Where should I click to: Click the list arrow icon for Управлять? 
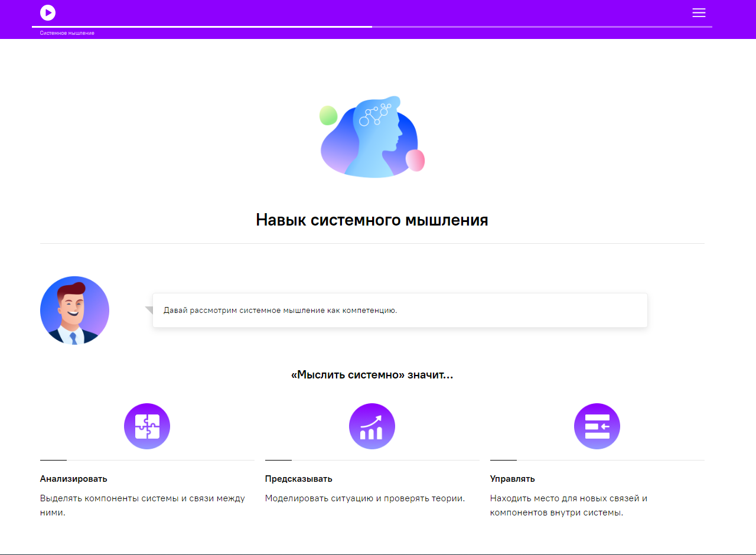pyautogui.click(x=597, y=426)
